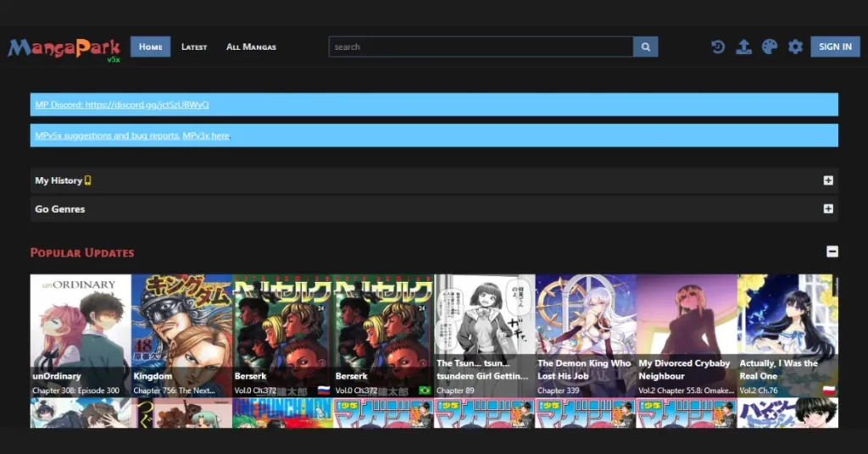The height and width of the screenshot is (454, 868).
Task: Click the search magnifier button
Action: pos(645,47)
